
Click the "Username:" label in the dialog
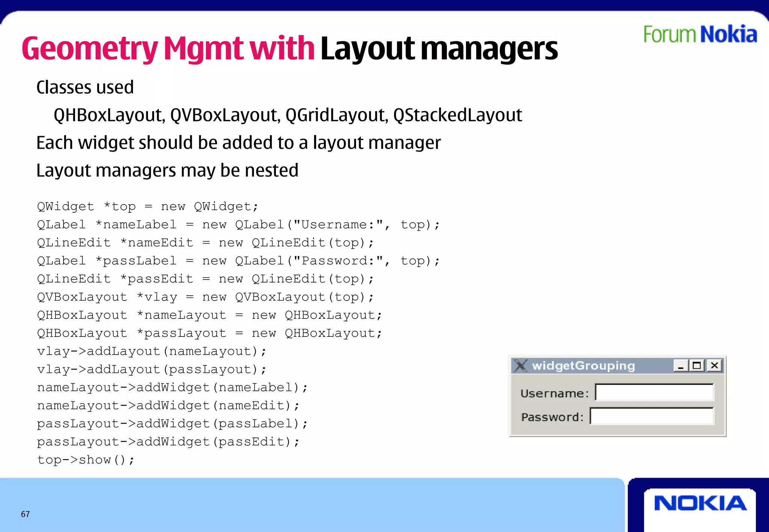point(554,393)
